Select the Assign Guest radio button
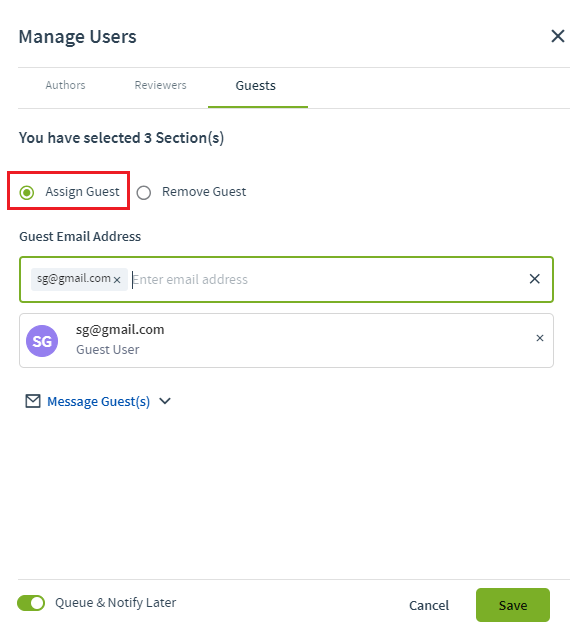 [x=27, y=193]
